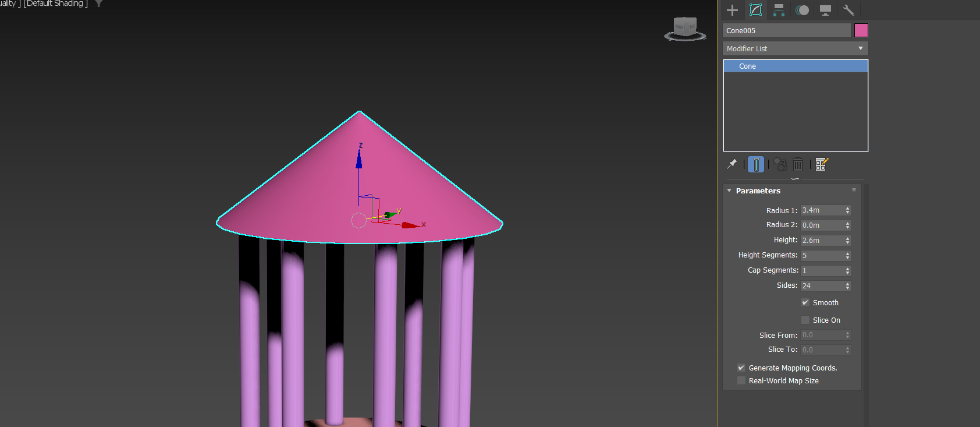Click the Radius 1 value field

tap(822, 210)
